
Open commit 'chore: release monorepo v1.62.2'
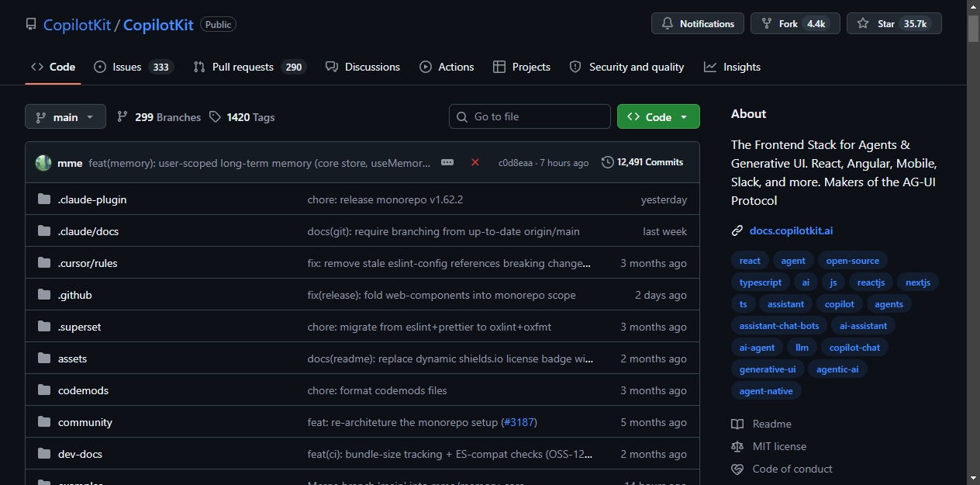click(385, 199)
